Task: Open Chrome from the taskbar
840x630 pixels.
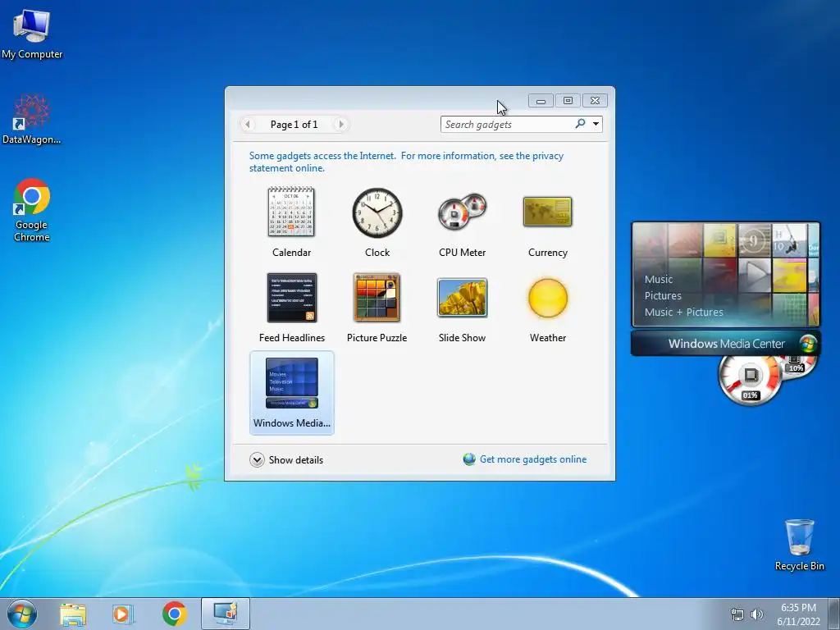Action: [x=174, y=614]
